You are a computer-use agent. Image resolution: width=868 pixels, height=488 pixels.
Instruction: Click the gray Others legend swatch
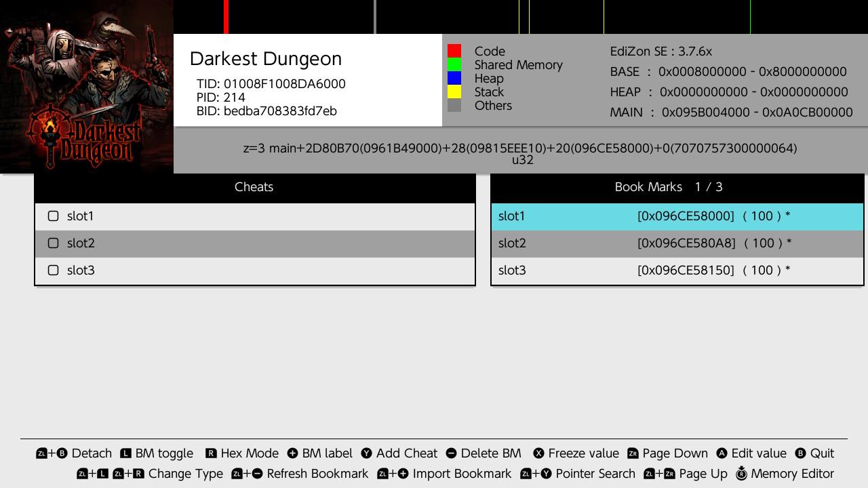point(454,105)
